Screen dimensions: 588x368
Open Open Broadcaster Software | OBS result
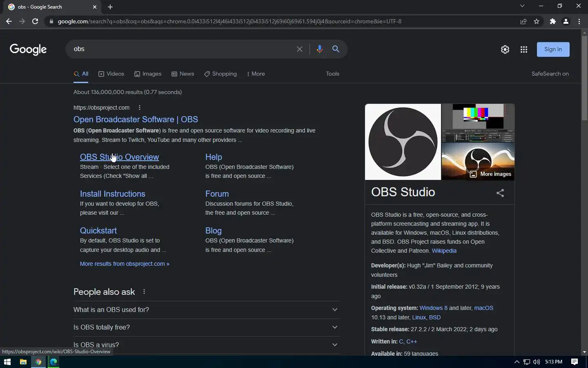136,119
